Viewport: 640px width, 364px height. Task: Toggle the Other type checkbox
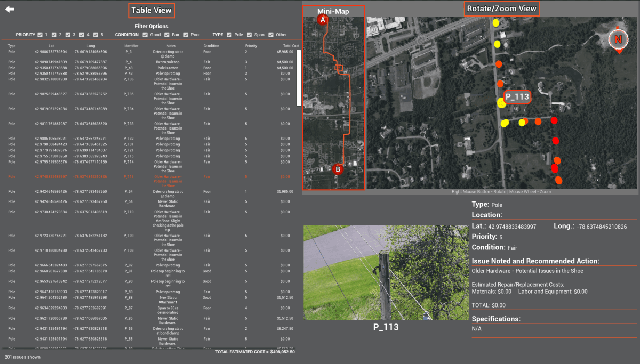point(270,35)
